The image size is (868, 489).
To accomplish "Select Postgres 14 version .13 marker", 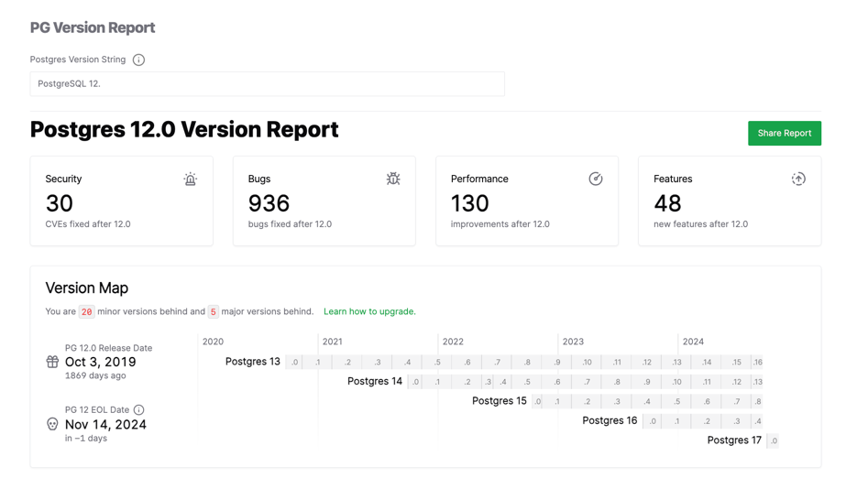I will tap(757, 382).
